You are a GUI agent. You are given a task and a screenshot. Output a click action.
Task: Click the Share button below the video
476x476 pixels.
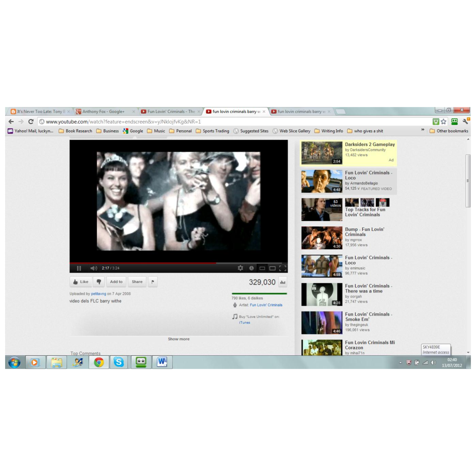click(x=137, y=282)
